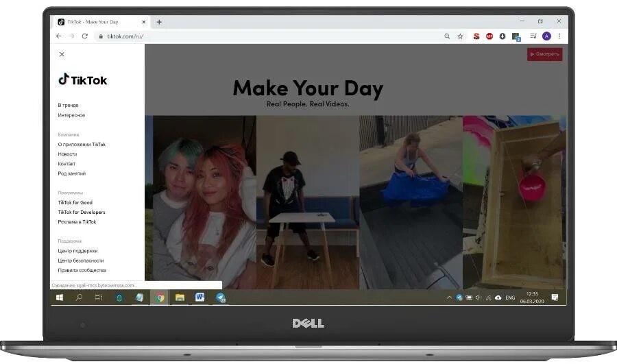The width and height of the screenshot is (617, 364).
Task: Open the Правила сообщества link
Action: 82,270
